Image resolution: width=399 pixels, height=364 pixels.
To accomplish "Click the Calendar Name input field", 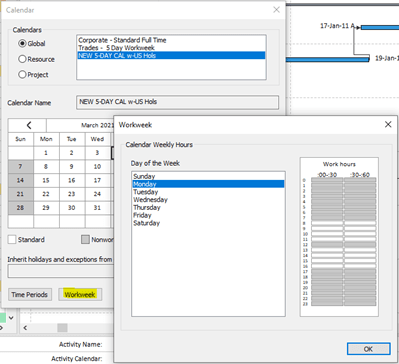I will [x=177, y=102].
